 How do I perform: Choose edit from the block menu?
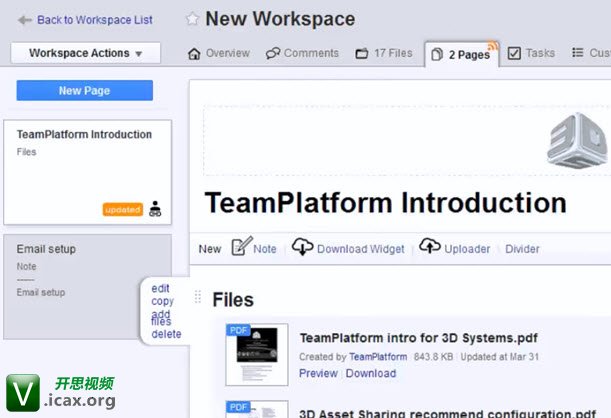pos(160,288)
